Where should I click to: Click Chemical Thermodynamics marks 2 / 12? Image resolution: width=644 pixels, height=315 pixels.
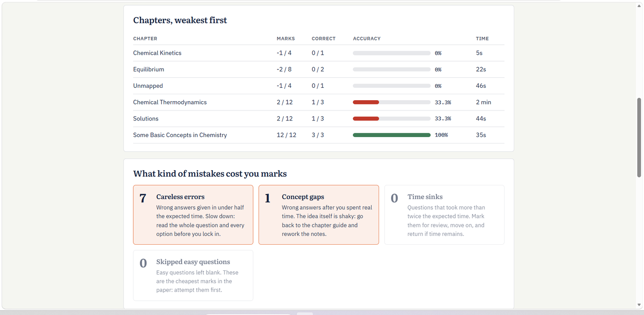coord(285,102)
